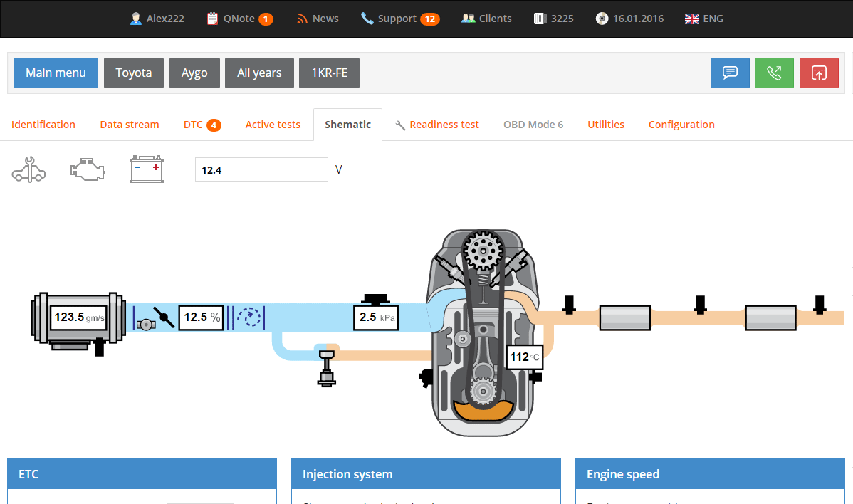Click the check engine icon
This screenshot has height=504, width=853.
[88, 170]
